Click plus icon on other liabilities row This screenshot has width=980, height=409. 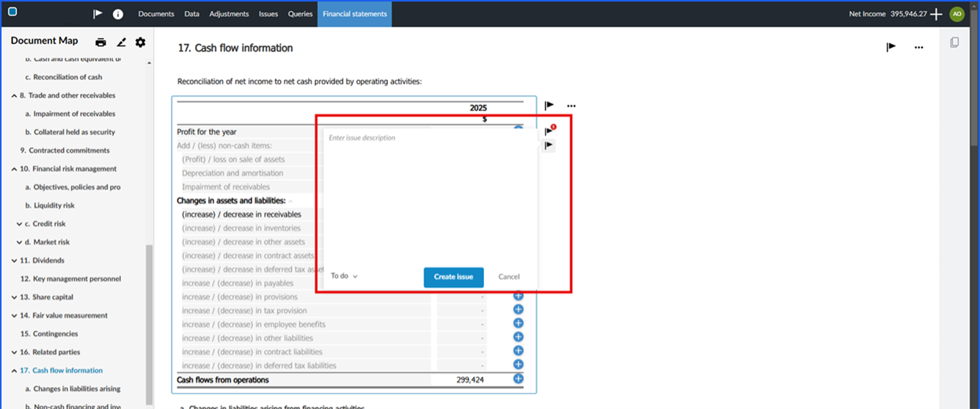[518, 337]
